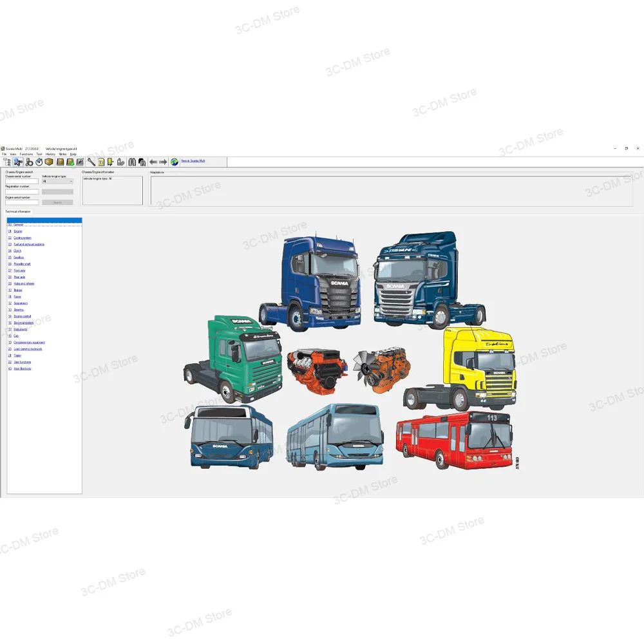Viewport: 644px width, 644px height.
Task: Open the Help menu
Action: tap(73, 154)
